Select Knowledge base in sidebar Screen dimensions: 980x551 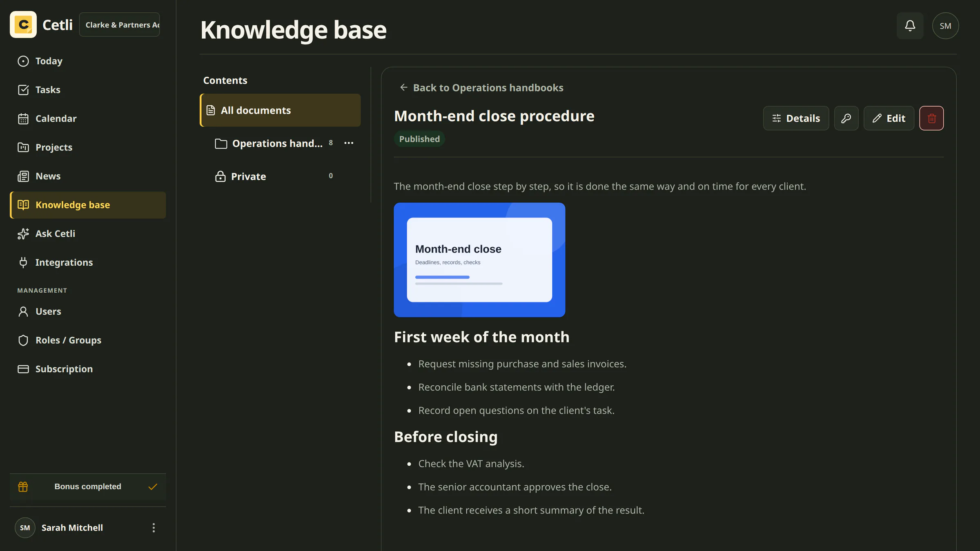point(88,205)
